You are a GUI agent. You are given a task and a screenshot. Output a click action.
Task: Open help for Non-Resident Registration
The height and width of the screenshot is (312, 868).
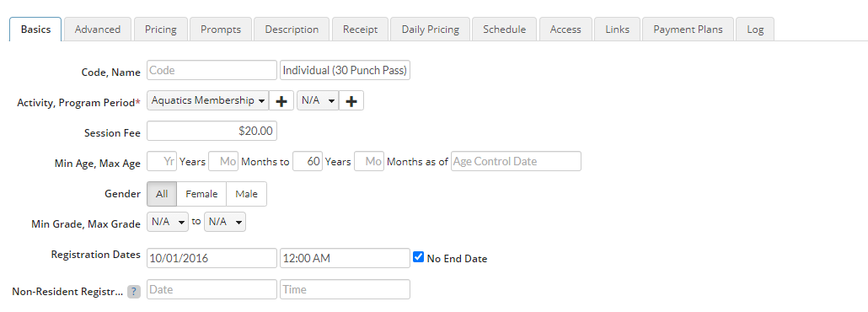tap(134, 292)
